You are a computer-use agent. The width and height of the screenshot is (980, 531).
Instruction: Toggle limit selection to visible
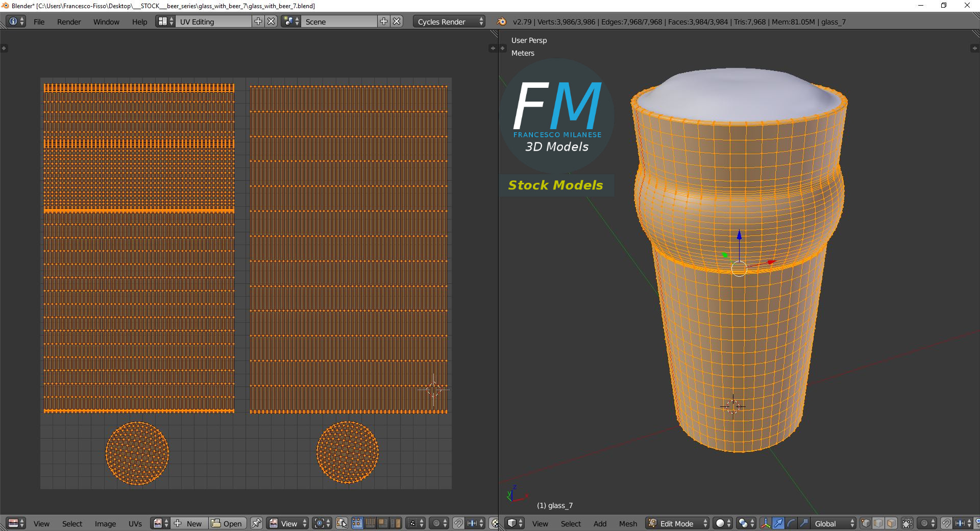(907, 523)
